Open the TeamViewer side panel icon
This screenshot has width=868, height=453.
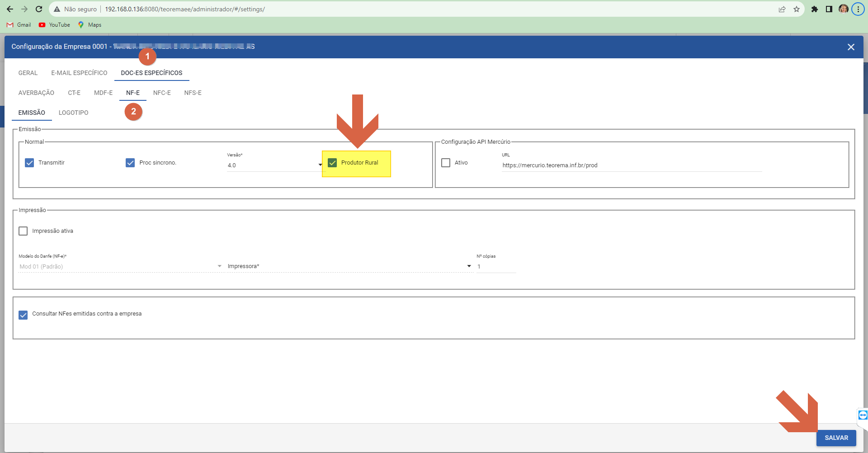click(x=863, y=415)
